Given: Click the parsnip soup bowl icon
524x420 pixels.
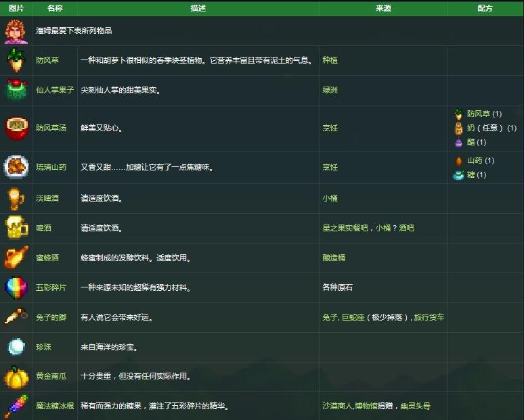Looking at the screenshot, I should (16, 128).
